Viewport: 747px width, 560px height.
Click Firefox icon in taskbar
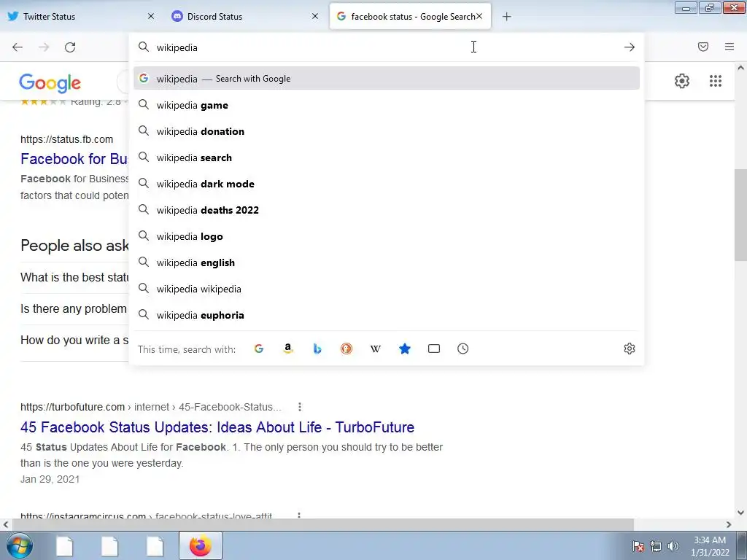pos(201,545)
